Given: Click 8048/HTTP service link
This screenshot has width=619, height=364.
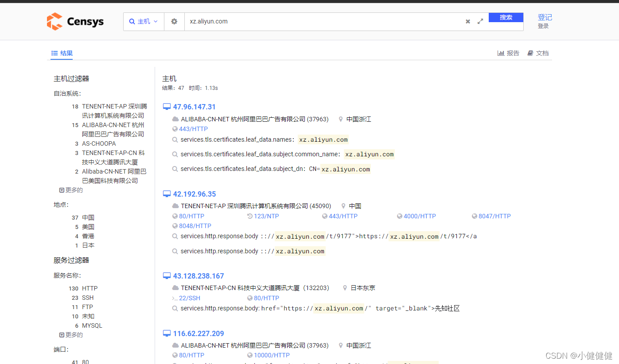Looking at the screenshot, I should pyautogui.click(x=195, y=226).
